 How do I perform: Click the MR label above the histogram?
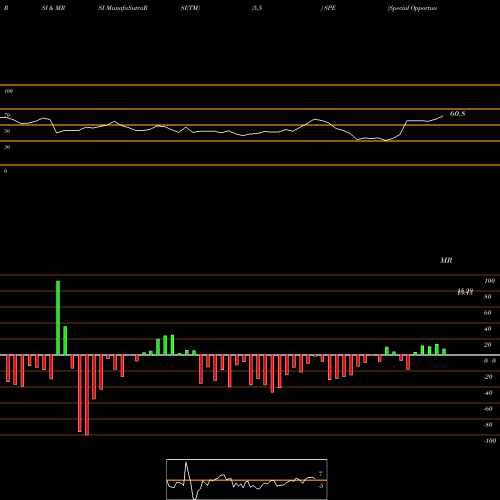[x=446, y=260]
